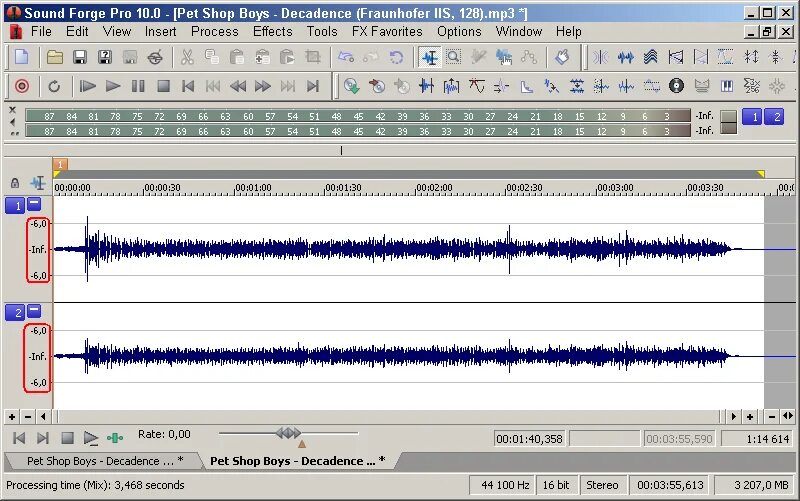Select the Magnify tool

tap(454, 57)
